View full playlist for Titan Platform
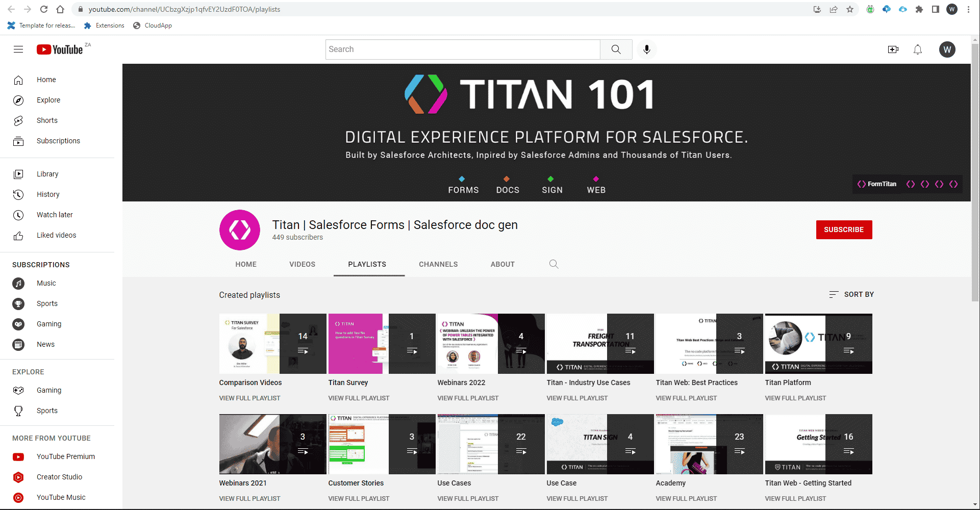The image size is (980, 510). (x=796, y=398)
